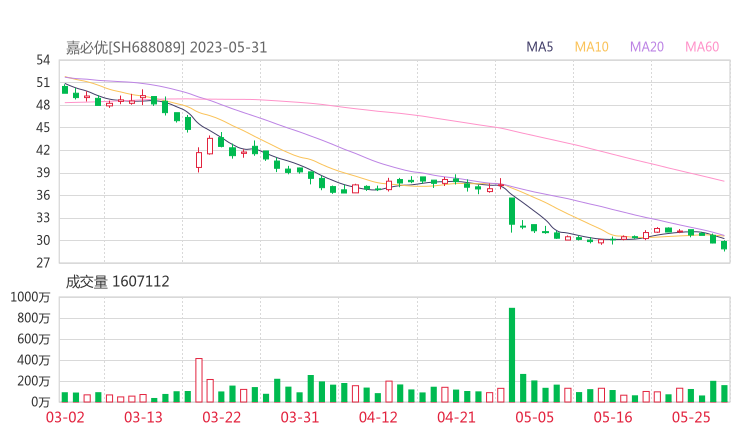
Task: Click the tallest red hollow volume bar
Action: 199,380
